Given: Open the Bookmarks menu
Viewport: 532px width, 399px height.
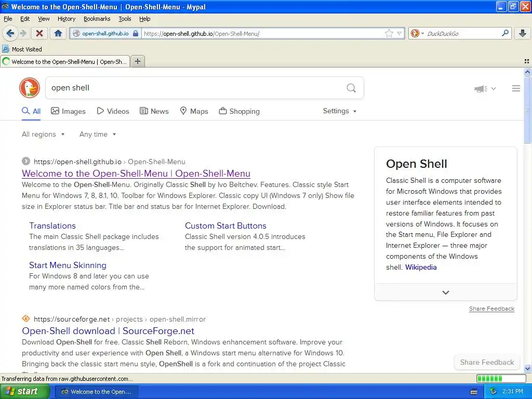Looking at the screenshot, I should pyautogui.click(x=97, y=19).
